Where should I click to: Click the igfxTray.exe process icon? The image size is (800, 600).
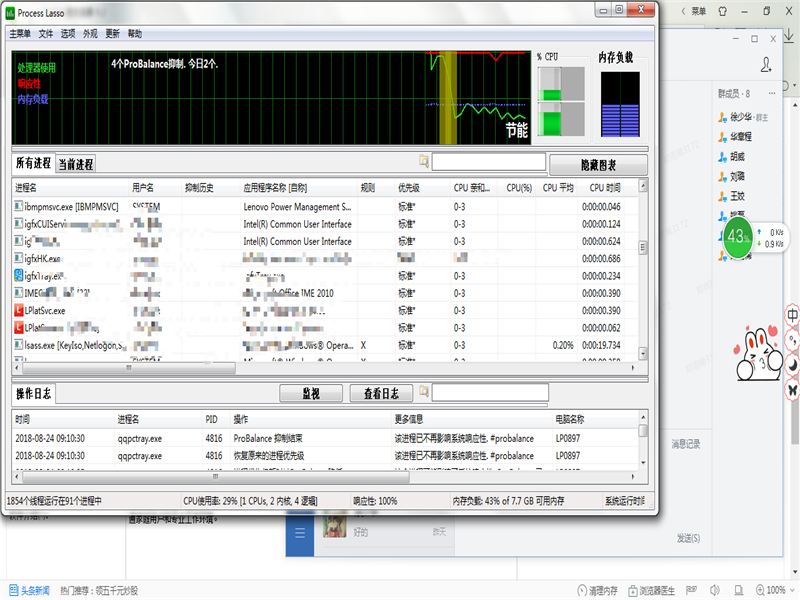[19, 276]
